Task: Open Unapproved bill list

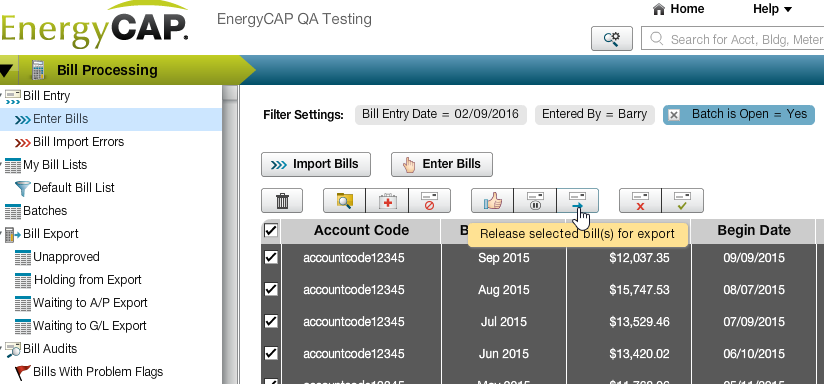Action: tap(66, 257)
